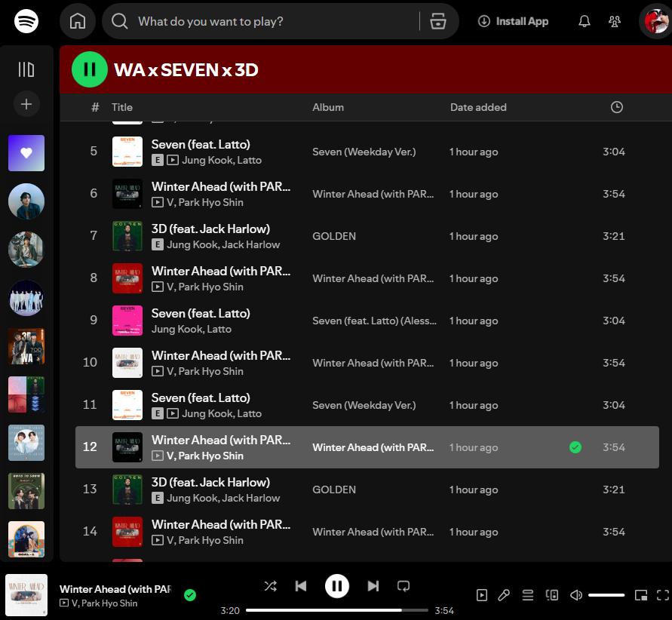This screenshot has height=620, width=672.
Task: Toggle shuffle in the player bar
Action: point(271,586)
